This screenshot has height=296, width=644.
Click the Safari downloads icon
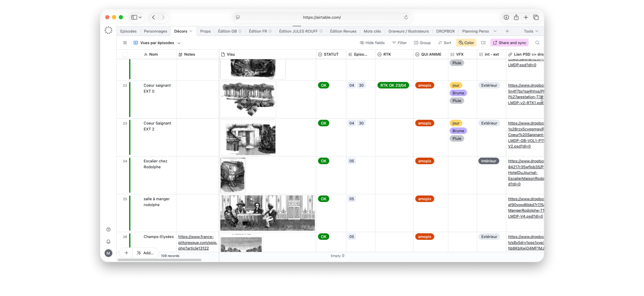tap(506, 17)
